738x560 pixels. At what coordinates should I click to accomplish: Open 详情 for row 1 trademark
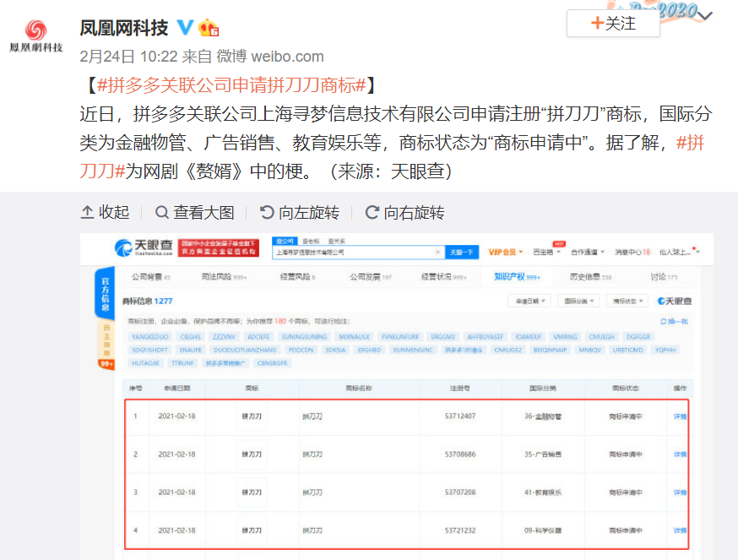coord(680,416)
